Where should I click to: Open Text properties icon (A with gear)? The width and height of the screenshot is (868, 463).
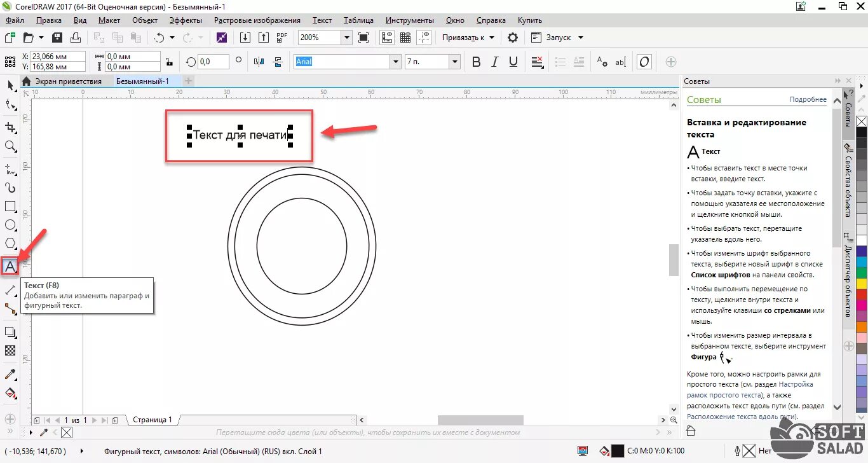[602, 62]
